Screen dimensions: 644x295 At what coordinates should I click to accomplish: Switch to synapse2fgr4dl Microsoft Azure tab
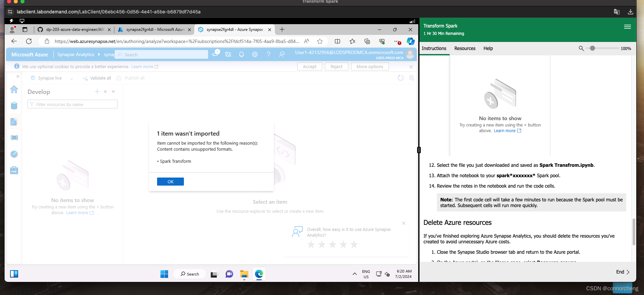tap(154, 30)
